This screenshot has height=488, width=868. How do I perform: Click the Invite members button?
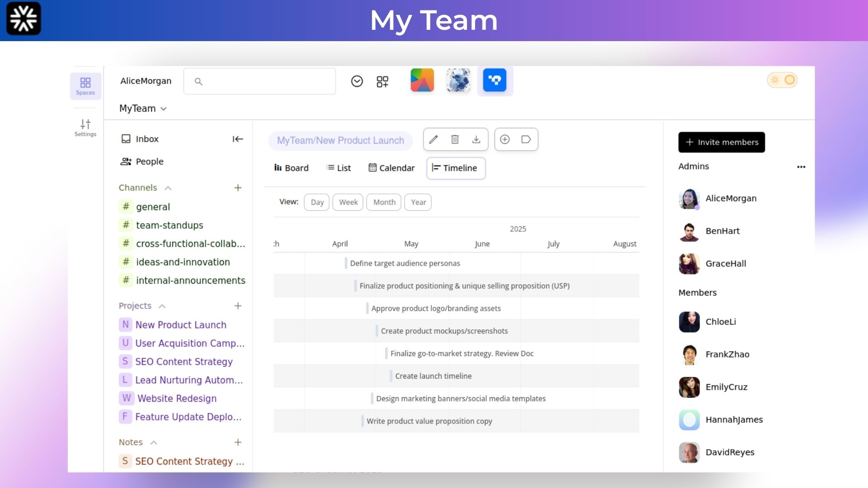[x=722, y=142]
